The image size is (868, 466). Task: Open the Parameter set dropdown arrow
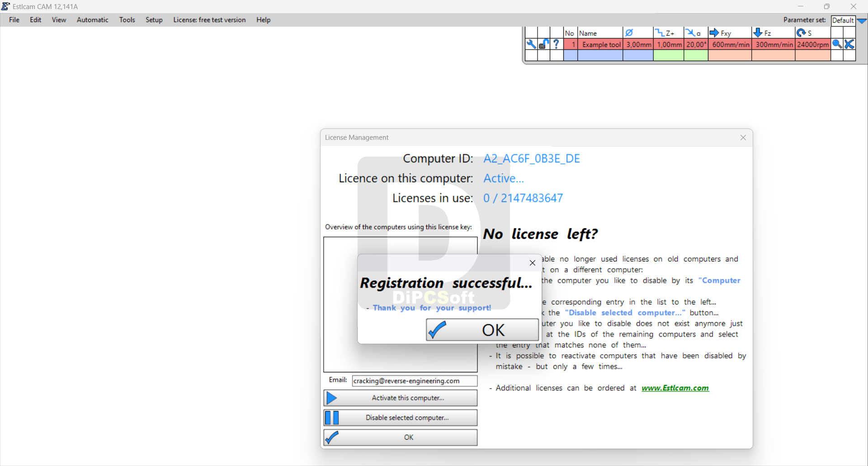coord(862,20)
